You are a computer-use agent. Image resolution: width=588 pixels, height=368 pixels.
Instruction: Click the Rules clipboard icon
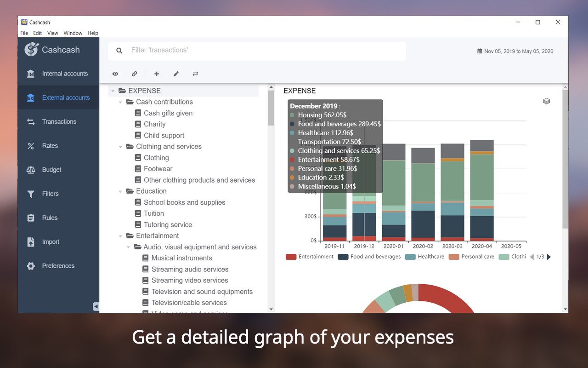pyautogui.click(x=31, y=218)
